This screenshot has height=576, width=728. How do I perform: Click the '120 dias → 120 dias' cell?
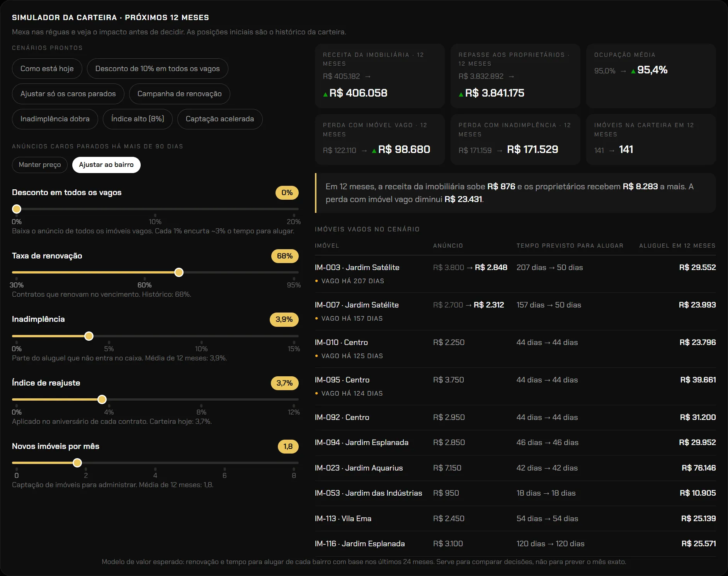[550, 544]
